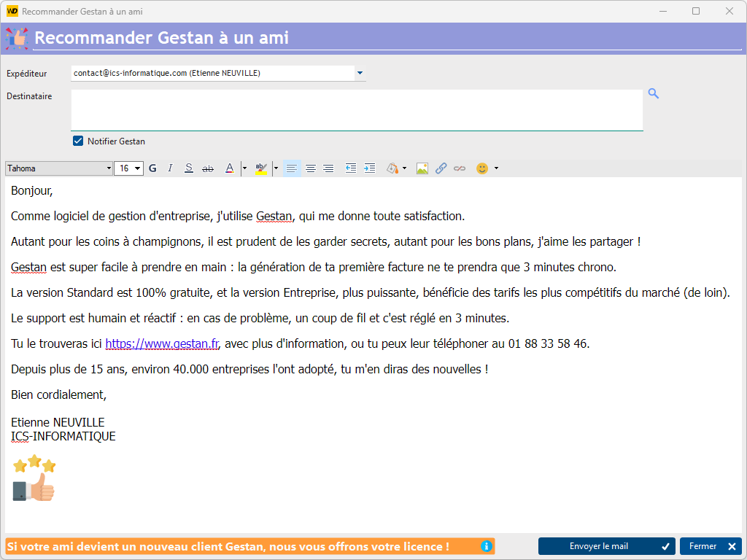The height and width of the screenshot is (560, 747).
Task: Maximize the Recommander Gestan window
Action: click(696, 11)
